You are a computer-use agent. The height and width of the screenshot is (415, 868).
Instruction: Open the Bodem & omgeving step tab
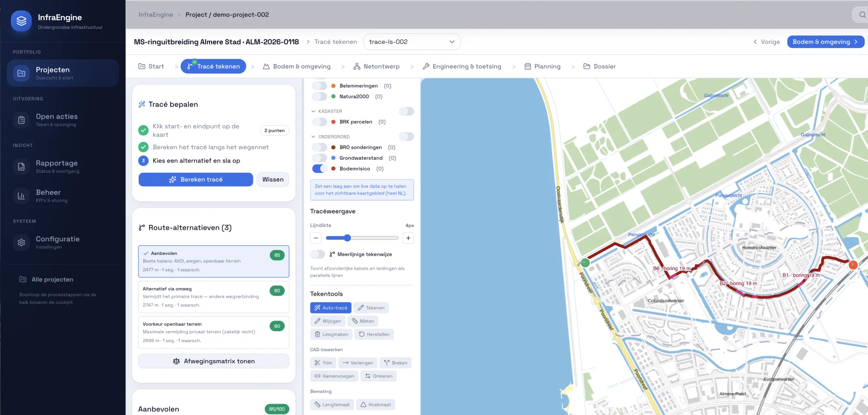pos(297,66)
